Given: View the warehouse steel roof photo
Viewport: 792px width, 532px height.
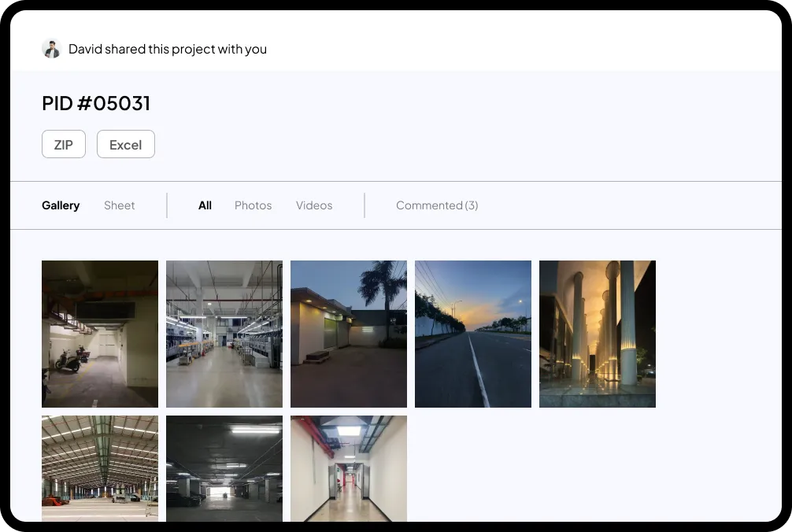Looking at the screenshot, I should click(100, 469).
